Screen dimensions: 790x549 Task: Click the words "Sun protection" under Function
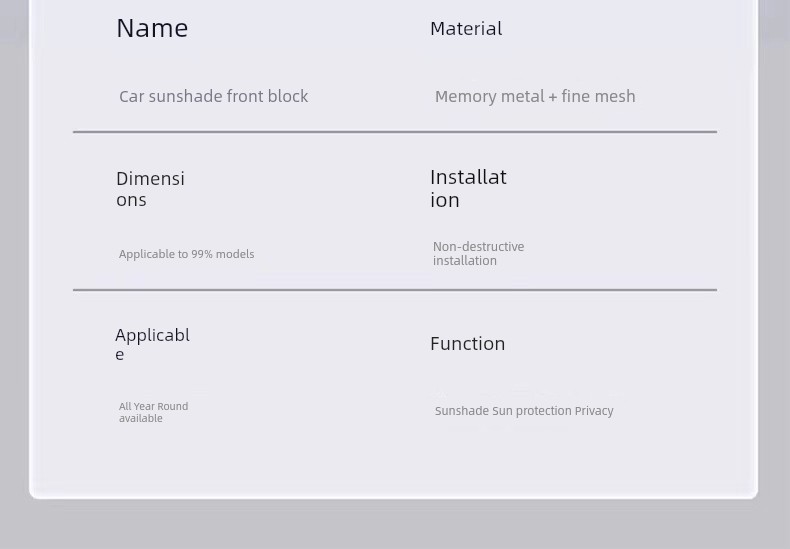click(532, 411)
